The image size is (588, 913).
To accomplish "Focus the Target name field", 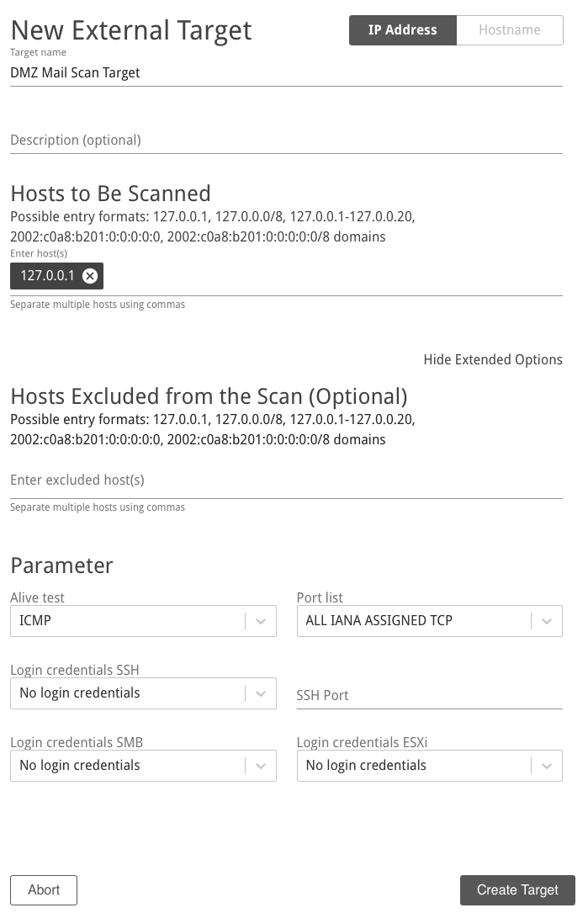I will 287,72.
